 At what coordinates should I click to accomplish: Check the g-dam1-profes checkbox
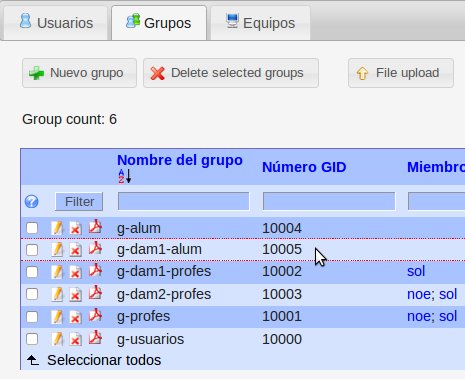coord(32,272)
